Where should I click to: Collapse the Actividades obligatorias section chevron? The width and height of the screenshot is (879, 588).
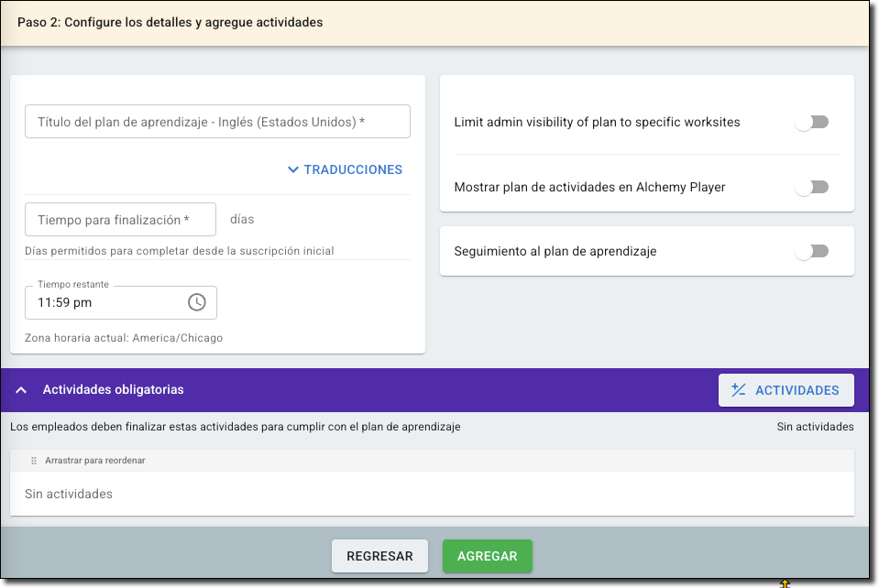pyautogui.click(x=21, y=390)
